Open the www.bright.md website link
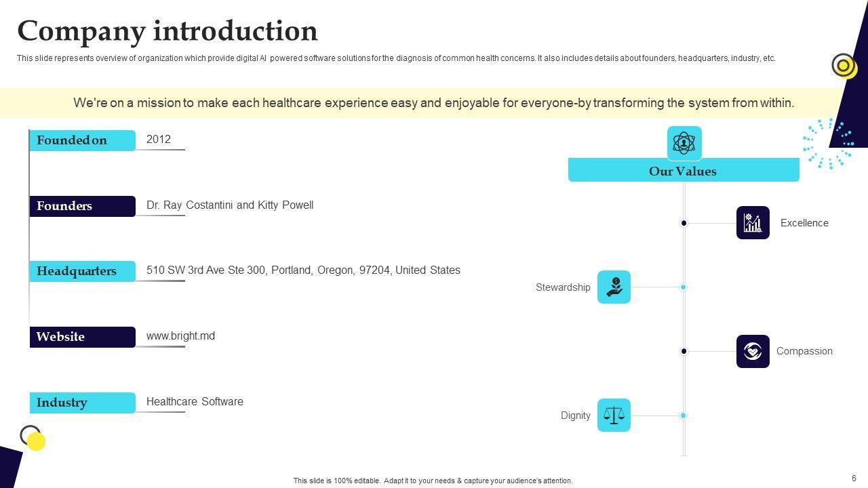Image resolution: width=868 pixels, height=488 pixels. pos(180,336)
